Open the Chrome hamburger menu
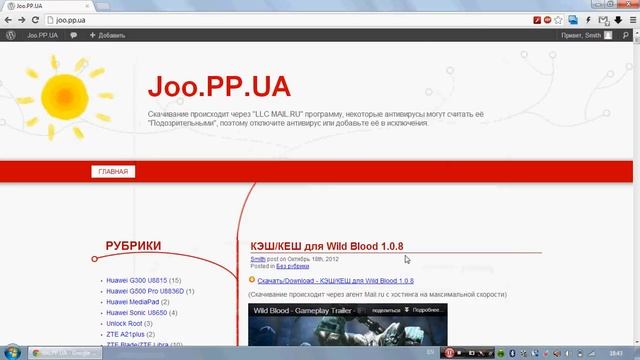The width and height of the screenshot is (640, 360). tap(633, 20)
